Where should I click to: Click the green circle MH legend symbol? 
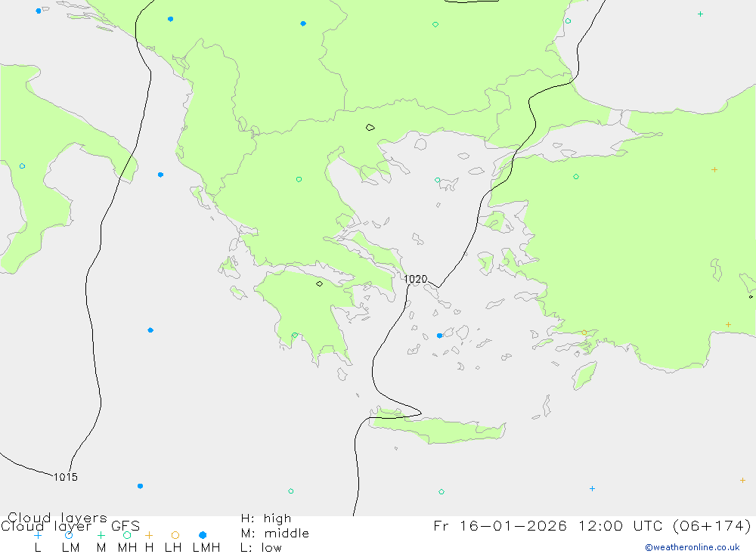(x=127, y=535)
